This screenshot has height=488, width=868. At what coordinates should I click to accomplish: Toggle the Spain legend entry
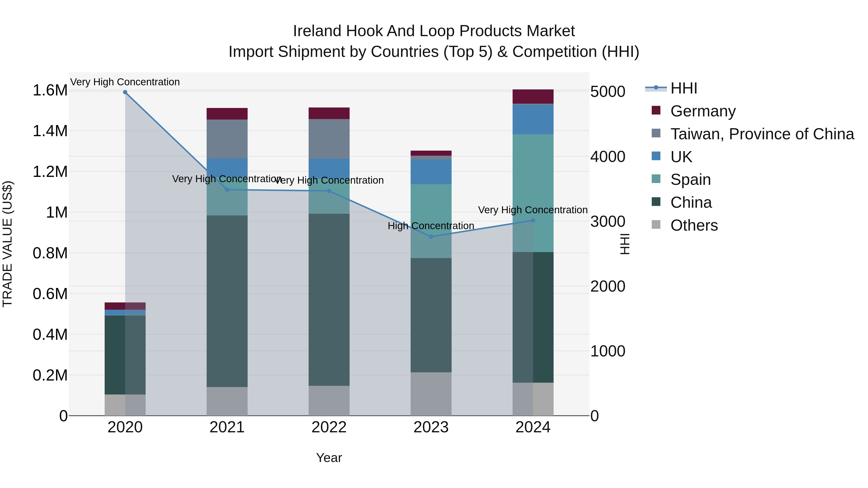coord(681,179)
